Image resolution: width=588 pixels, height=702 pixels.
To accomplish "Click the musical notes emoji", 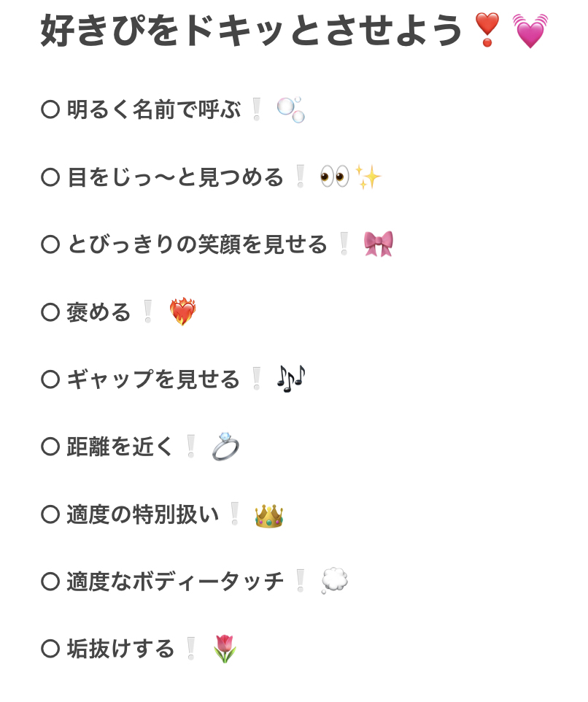I will tap(291, 379).
